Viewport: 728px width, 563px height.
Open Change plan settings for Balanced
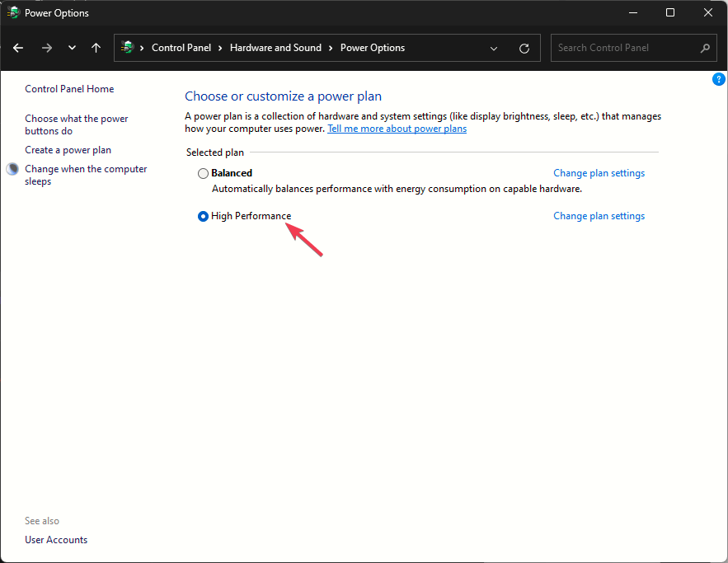tap(599, 172)
